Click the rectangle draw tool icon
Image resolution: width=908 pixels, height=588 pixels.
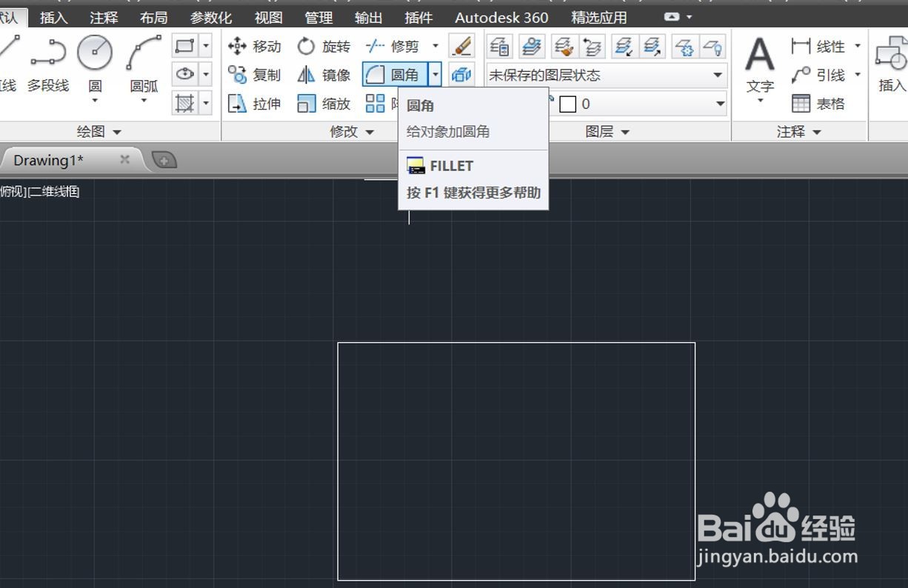185,47
